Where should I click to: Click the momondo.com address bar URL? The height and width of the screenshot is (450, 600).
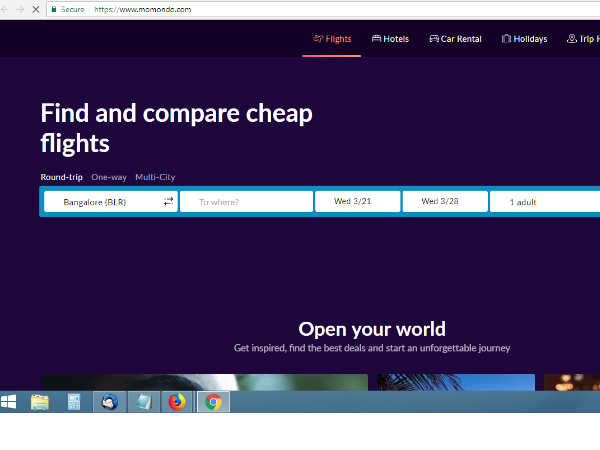click(142, 9)
